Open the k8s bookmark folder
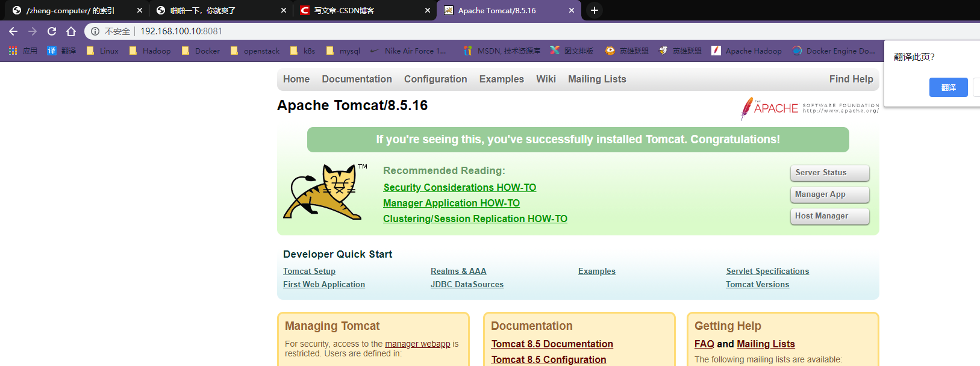Viewport: 980px width, 366px height. (302, 51)
